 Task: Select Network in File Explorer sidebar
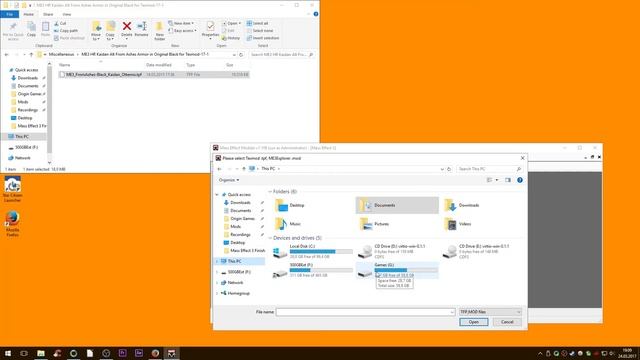coord(22,158)
